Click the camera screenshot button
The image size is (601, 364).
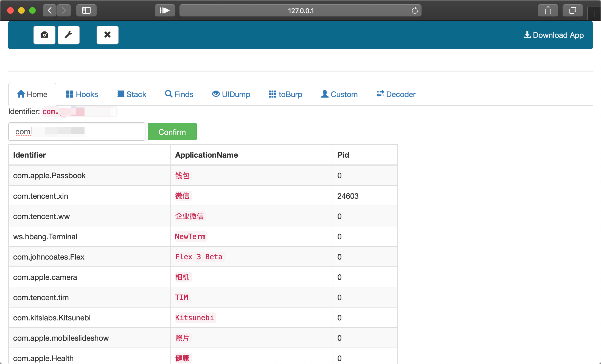(44, 35)
